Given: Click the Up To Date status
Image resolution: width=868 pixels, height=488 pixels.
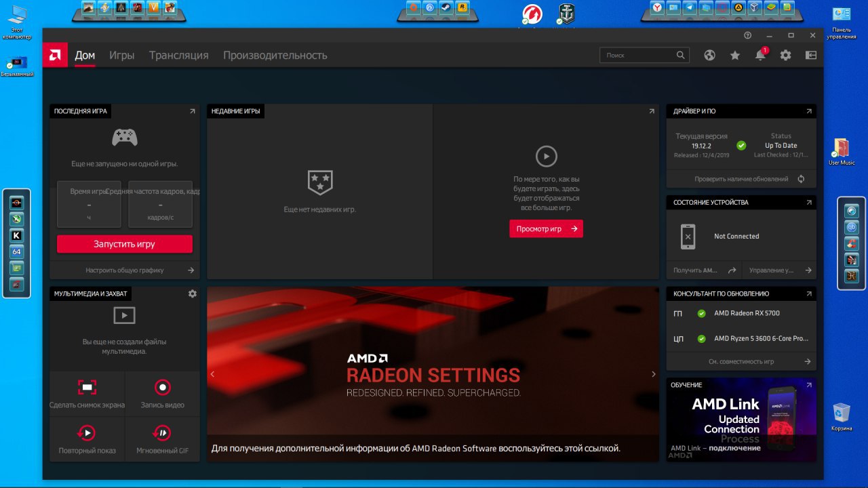Looking at the screenshot, I should (x=781, y=145).
